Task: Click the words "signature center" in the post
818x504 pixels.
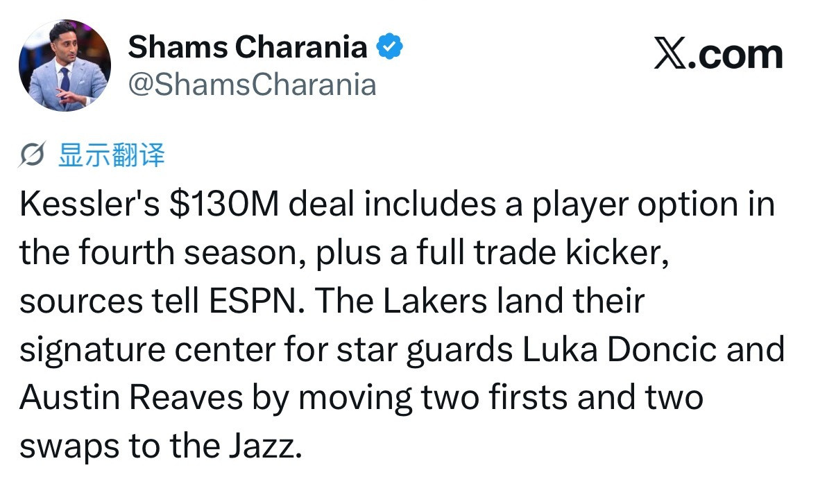Action: click(x=147, y=351)
